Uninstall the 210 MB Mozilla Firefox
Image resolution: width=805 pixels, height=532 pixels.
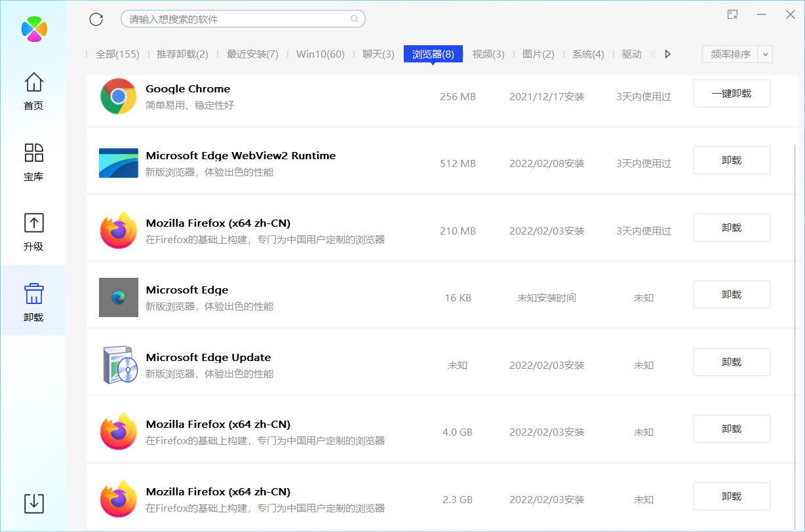(732, 228)
